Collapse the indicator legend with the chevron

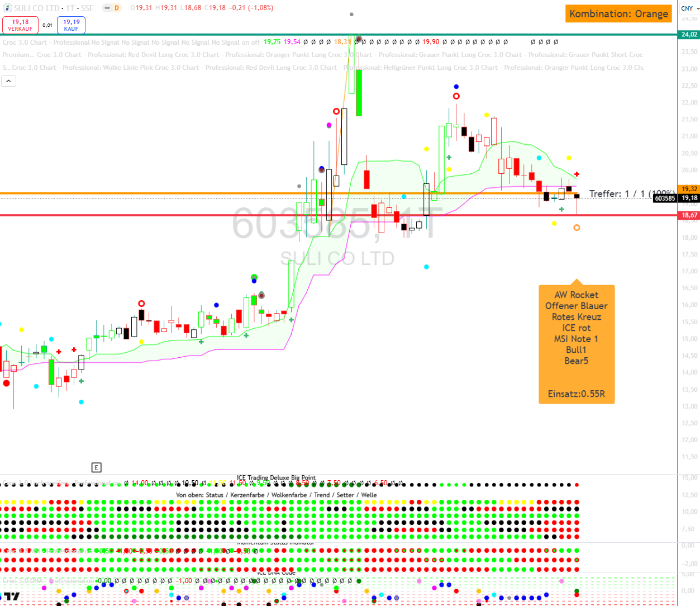pos(9,81)
